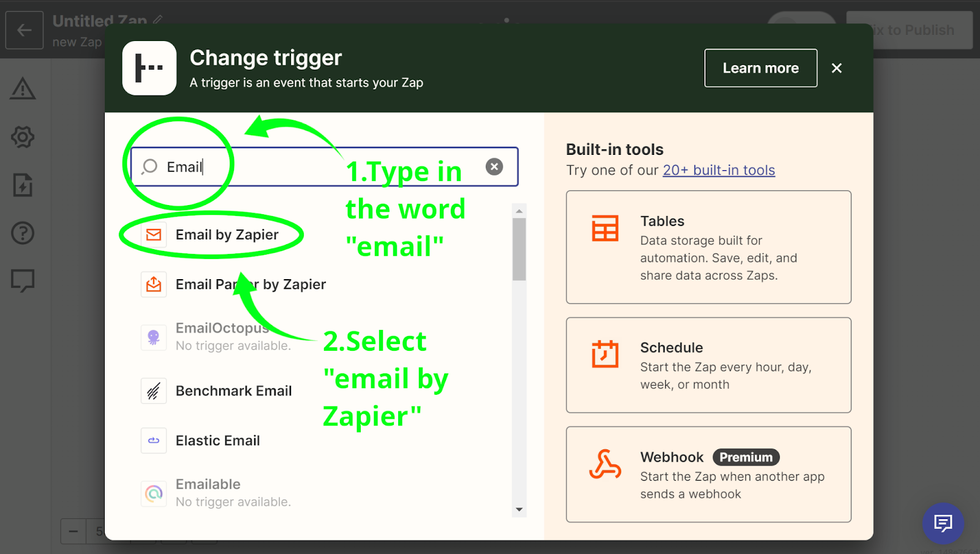Click the Premium badge next to Webhook

click(746, 457)
